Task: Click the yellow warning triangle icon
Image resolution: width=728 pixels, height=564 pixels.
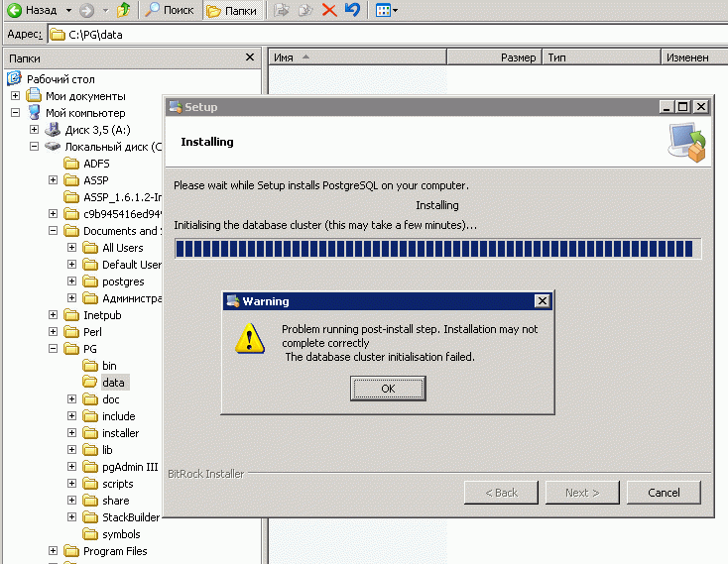Action: tap(250, 339)
